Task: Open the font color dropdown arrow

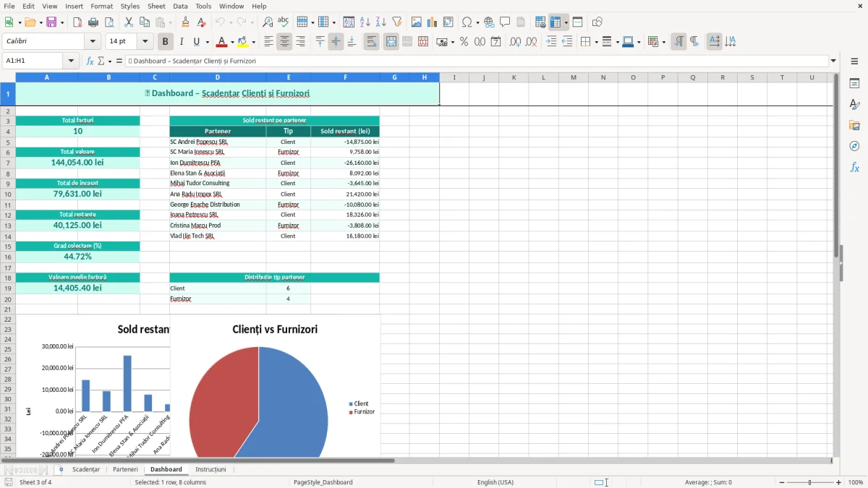Action: pos(232,42)
